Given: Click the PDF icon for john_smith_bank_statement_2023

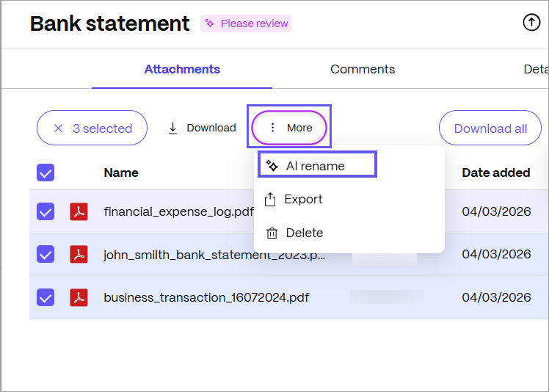Looking at the screenshot, I should click(79, 255).
